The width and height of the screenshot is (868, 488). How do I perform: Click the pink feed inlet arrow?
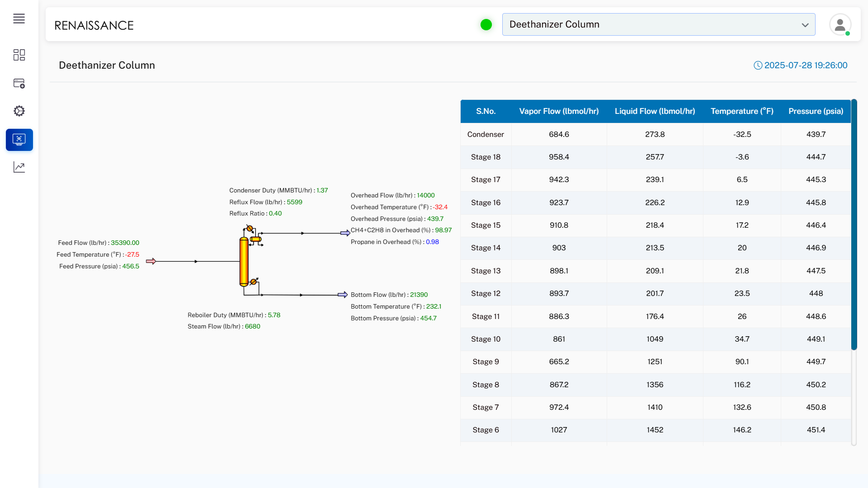click(x=151, y=261)
